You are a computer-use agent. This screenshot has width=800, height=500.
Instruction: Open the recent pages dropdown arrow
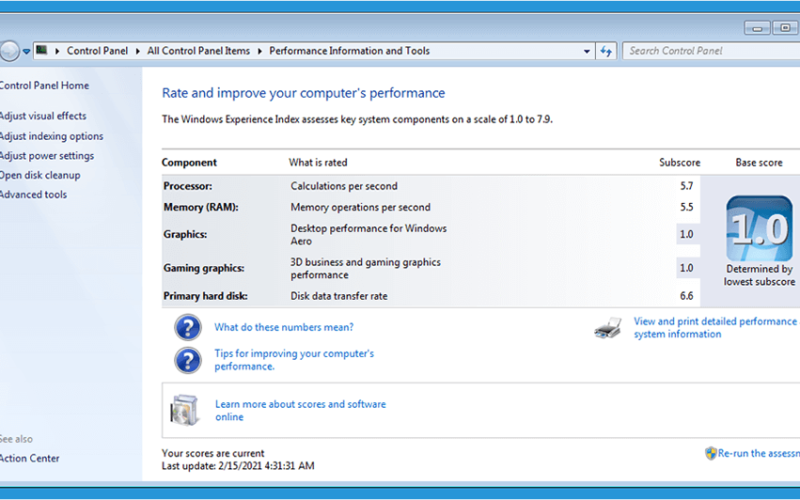click(x=26, y=51)
